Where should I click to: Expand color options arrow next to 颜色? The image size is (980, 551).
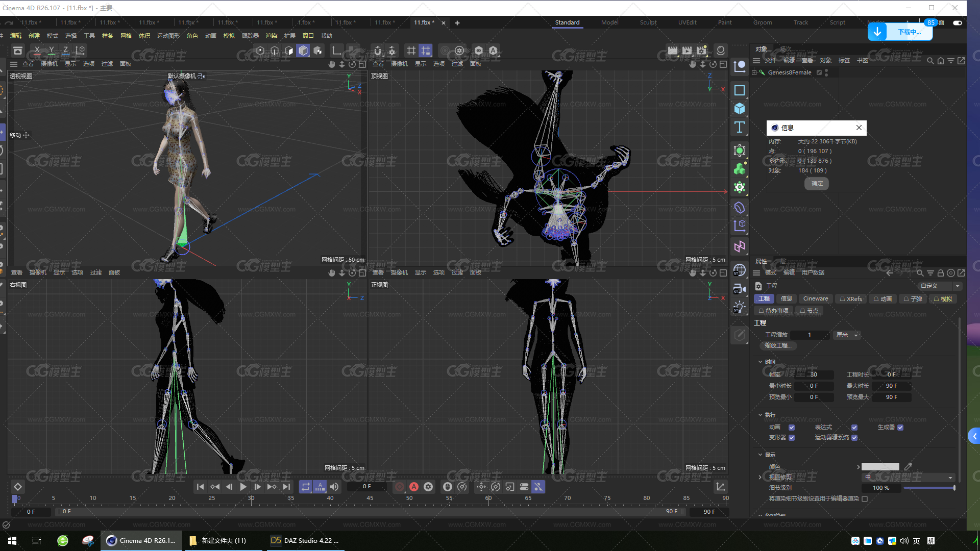[x=859, y=467]
